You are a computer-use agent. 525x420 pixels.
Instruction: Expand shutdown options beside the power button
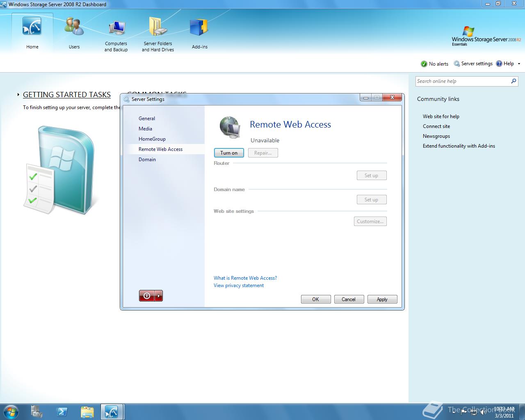pos(157,296)
